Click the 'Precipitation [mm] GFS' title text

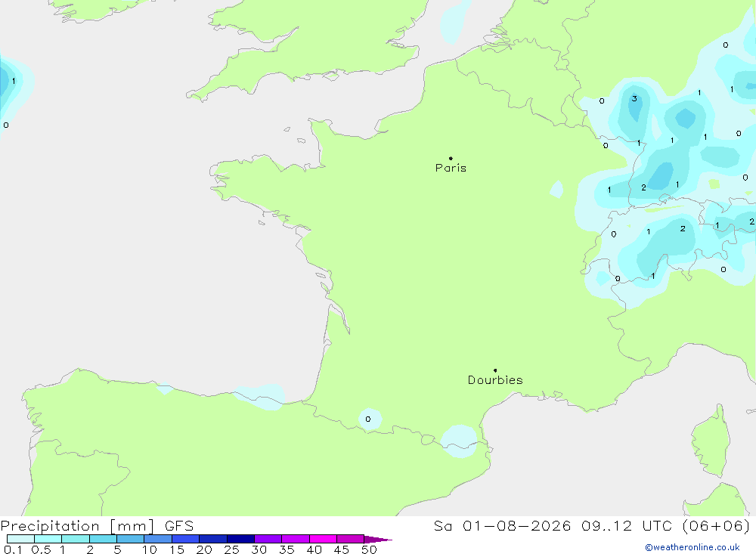click(x=97, y=525)
